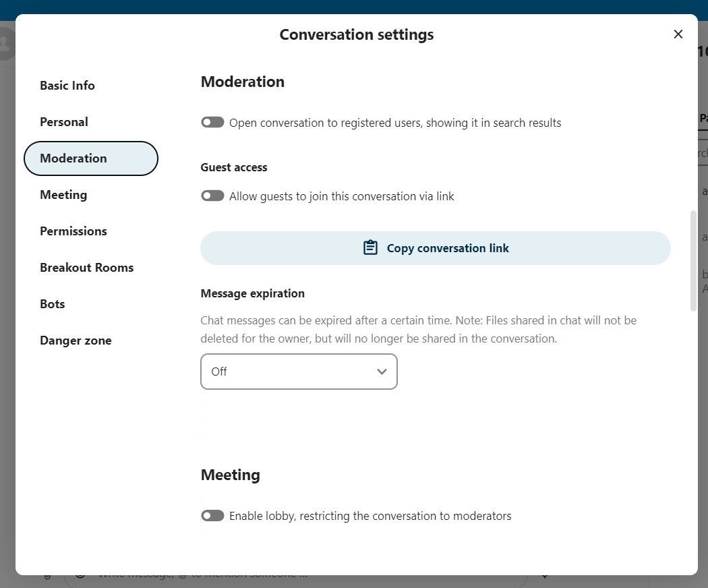Viewport: 708px width, 588px height.
Task: Click the Meeting heading in the content pane
Action: [x=230, y=475]
